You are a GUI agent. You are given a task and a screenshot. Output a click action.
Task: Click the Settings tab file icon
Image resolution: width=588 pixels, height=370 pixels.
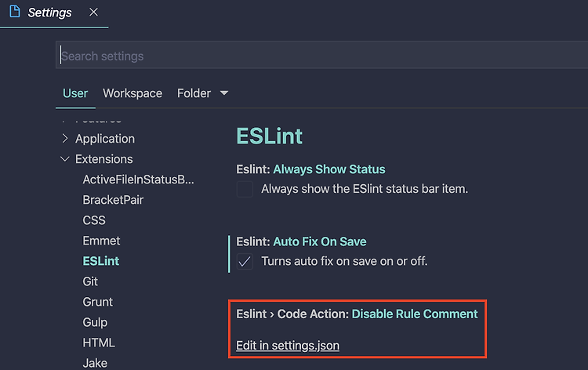(x=15, y=11)
